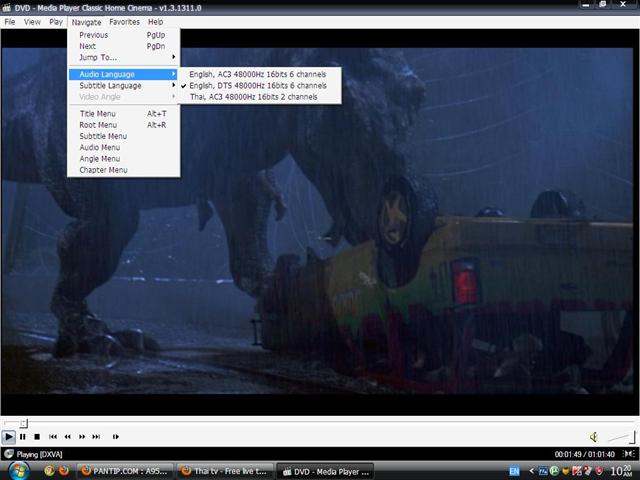Switch to Thai tv Firefox taskbar window
Image resolution: width=640 pixels, height=480 pixels.
(225, 471)
